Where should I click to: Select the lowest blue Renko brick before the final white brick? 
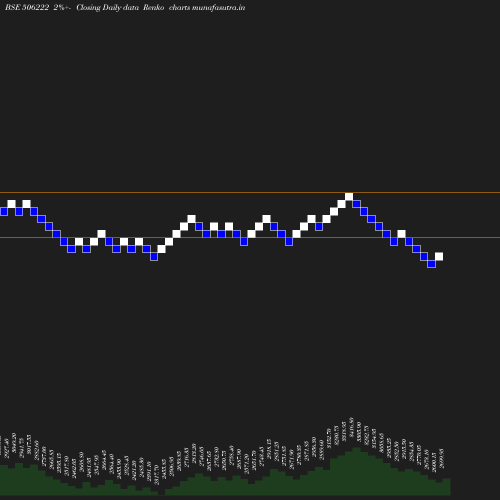coord(431,264)
